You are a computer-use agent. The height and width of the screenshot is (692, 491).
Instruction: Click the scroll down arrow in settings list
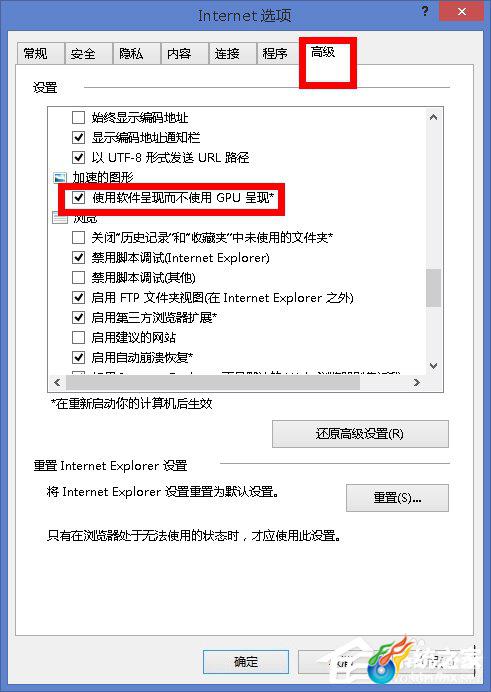coord(433,366)
